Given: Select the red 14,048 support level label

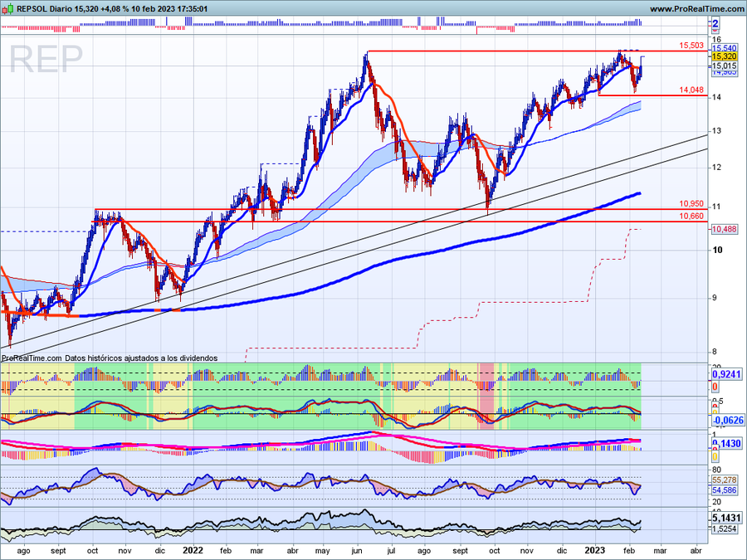Looking at the screenshot, I should coord(691,90).
